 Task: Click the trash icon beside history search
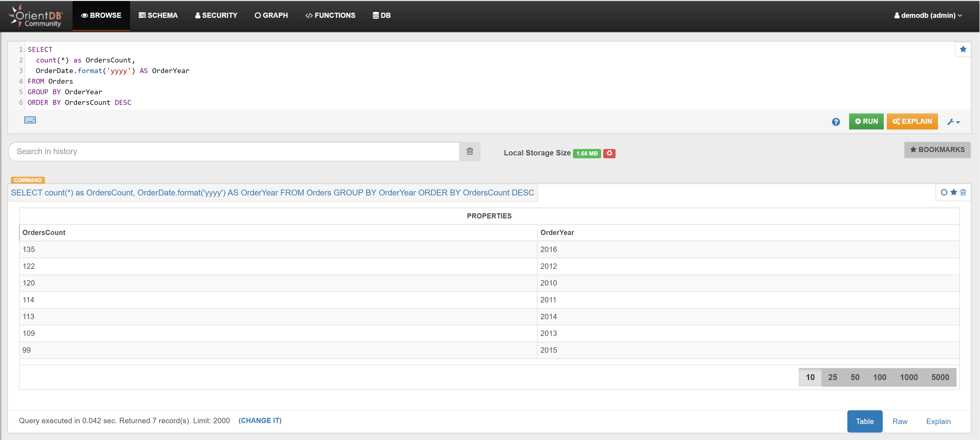(469, 152)
